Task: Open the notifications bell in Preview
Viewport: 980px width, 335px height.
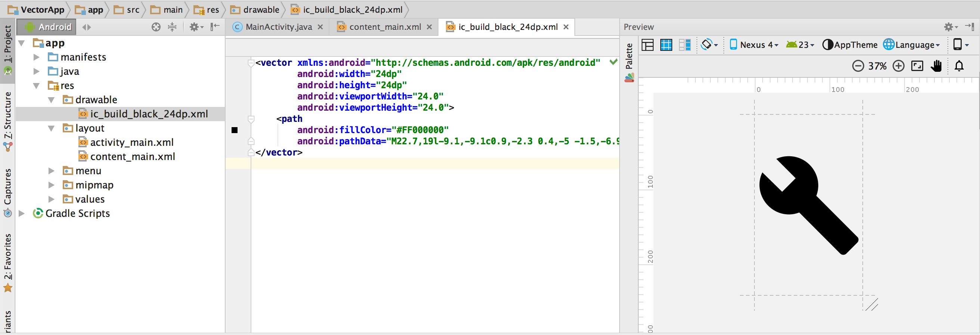Action: point(959,66)
